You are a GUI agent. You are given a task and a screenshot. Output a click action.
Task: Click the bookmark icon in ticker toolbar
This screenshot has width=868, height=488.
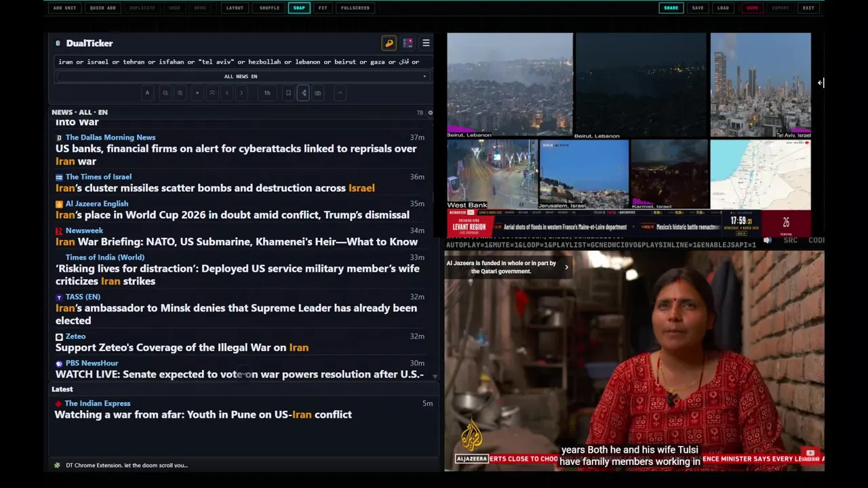pyautogui.click(x=288, y=93)
